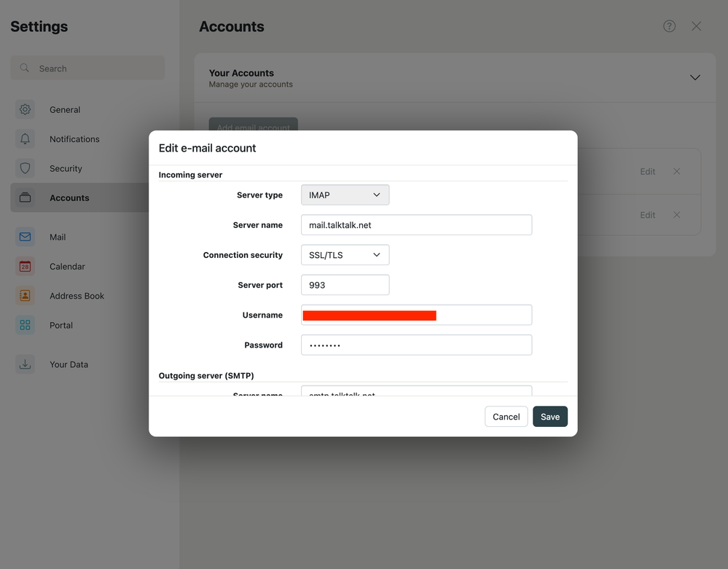Click the Server port field
The image size is (728, 569).
click(x=345, y=285)
